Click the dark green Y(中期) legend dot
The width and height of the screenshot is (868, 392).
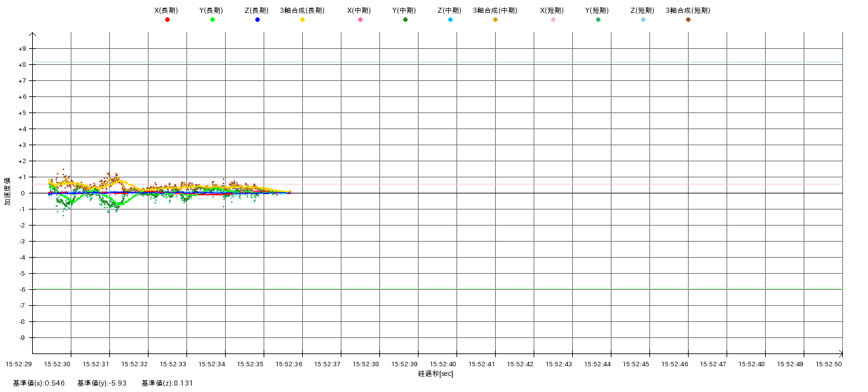(x=405, y=20)
